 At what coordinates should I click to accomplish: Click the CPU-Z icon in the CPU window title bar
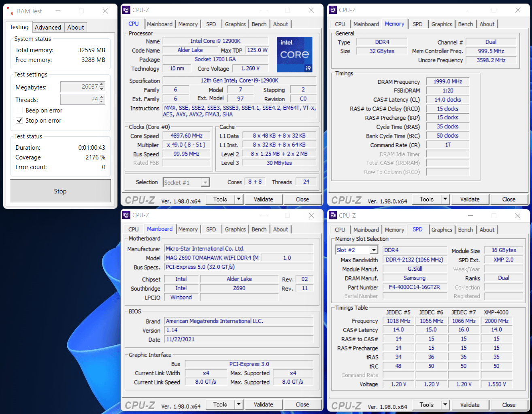tap(126, 10)
